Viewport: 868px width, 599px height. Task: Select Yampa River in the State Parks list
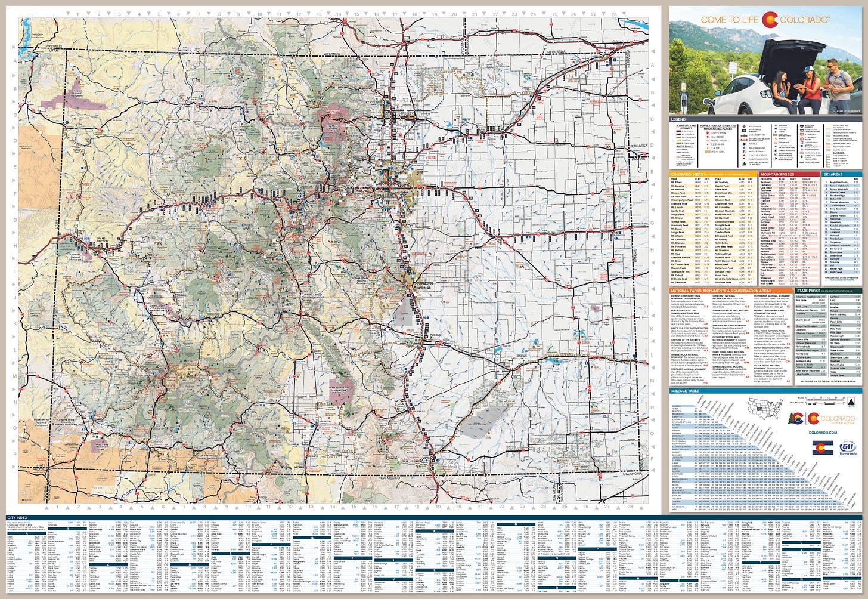pos(845,375)
